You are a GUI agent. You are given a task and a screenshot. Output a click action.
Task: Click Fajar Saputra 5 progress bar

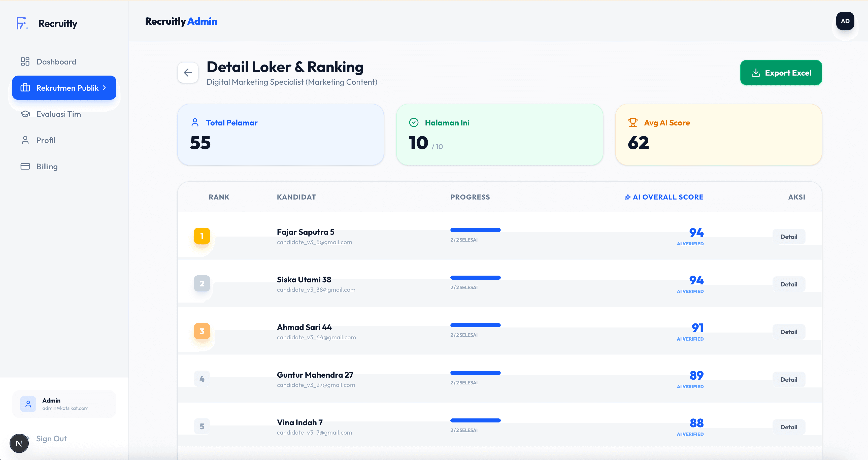coord(475,230)
